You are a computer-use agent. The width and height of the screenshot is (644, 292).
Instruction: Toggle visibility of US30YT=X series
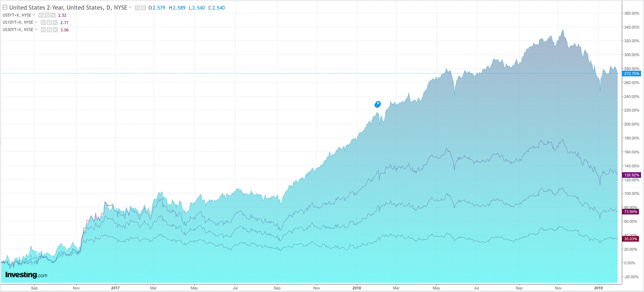click(43, 30)
